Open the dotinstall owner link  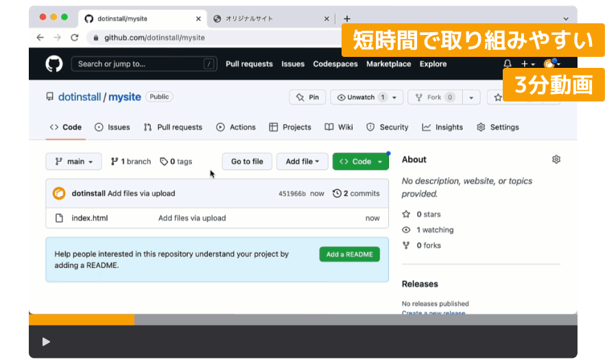(80, 97)
